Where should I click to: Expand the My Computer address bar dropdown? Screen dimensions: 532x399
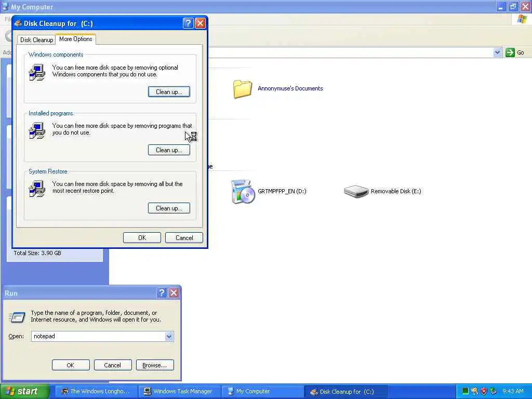point(497,52)
